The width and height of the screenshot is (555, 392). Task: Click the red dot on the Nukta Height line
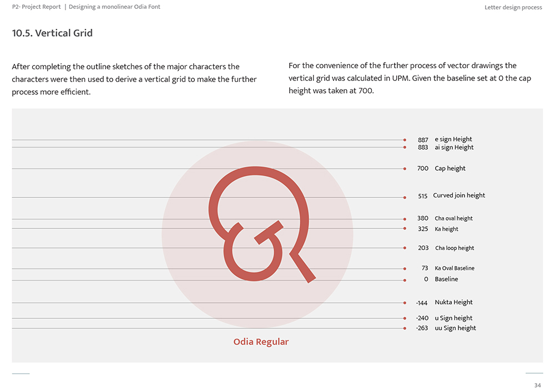pyautogui.click(x=405, y=303)
